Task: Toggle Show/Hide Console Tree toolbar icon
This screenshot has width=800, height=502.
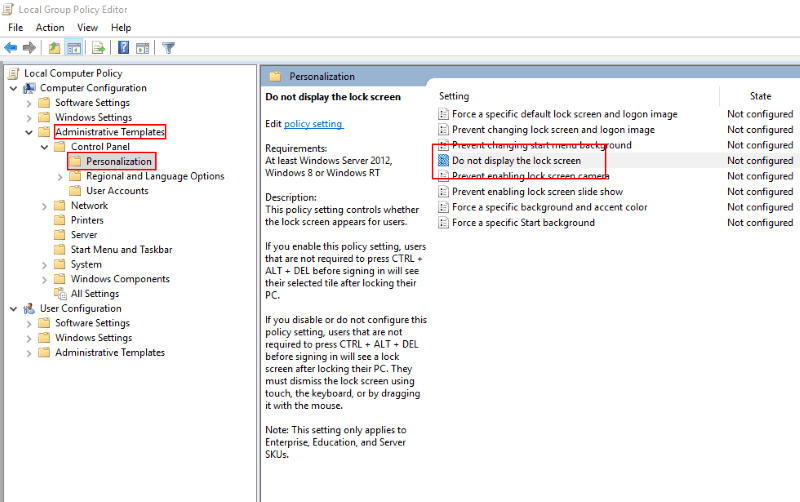Action: 74,48
